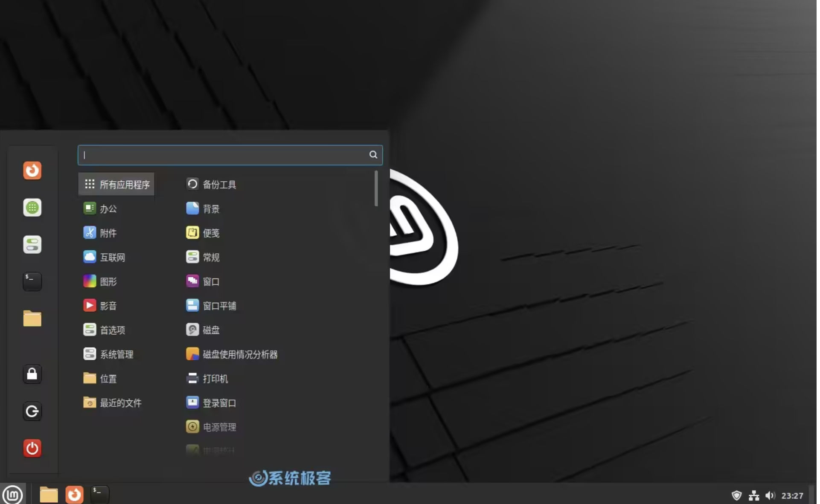Launch Firefox from menu favorites sidebar
This screenshot has width=820, height=504.
click(x=32, y=171)
